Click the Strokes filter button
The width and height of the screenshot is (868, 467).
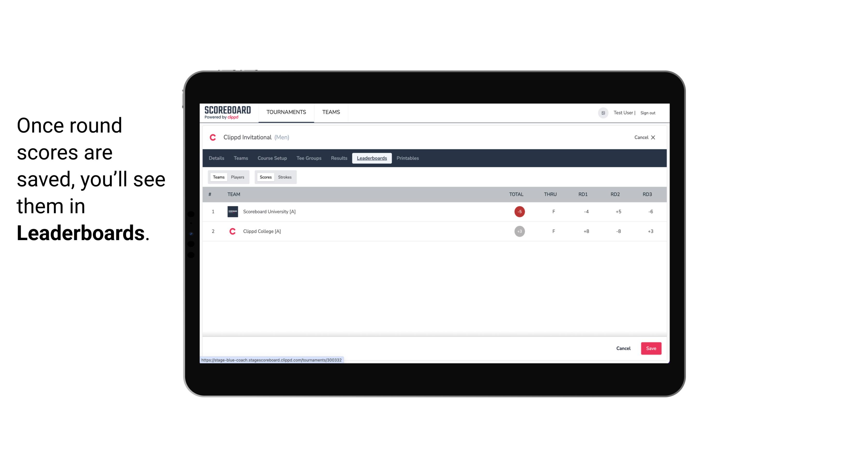click(x=284, y=177)
